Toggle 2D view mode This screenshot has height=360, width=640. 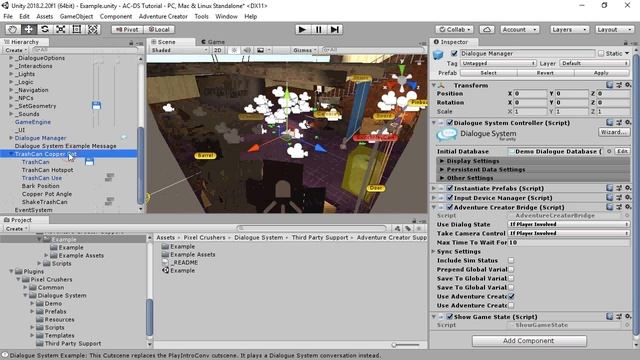pyautogui.click(x=218, y=50)
